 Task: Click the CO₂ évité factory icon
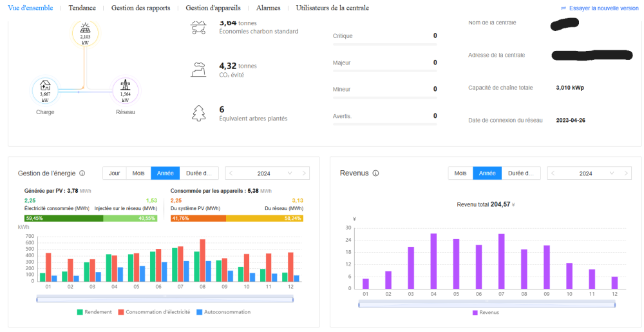pos(198,70)
